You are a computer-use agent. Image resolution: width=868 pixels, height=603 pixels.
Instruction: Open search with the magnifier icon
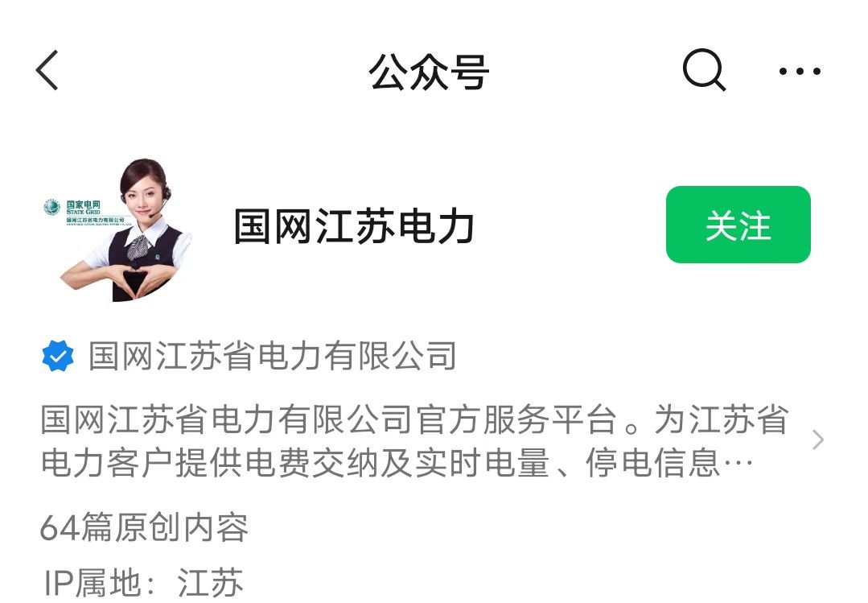704,70
